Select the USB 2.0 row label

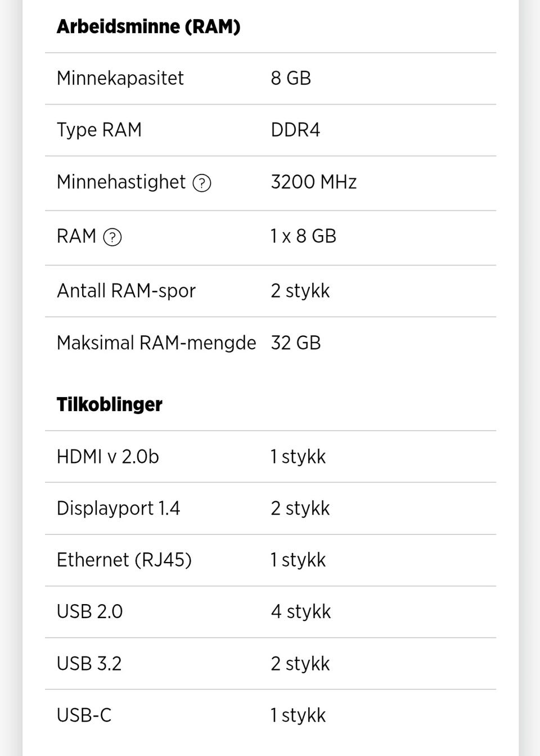[x=89, y=611]
